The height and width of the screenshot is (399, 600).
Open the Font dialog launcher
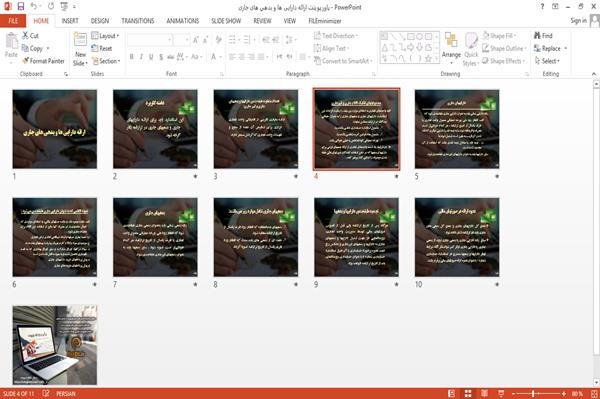click(222, 74)
